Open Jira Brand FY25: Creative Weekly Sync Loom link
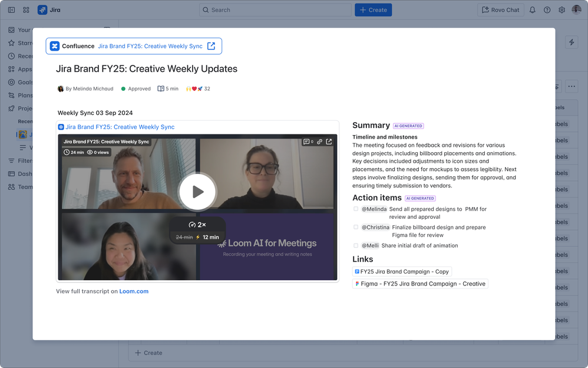The height and width of the screenshot is (368, 588). 120,127
